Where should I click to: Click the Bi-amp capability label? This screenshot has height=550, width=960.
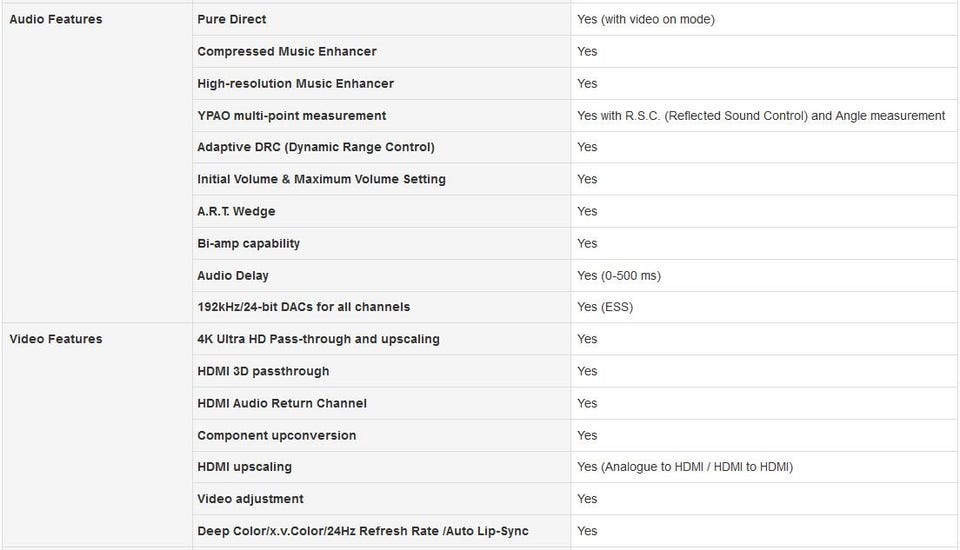(249, 243)
